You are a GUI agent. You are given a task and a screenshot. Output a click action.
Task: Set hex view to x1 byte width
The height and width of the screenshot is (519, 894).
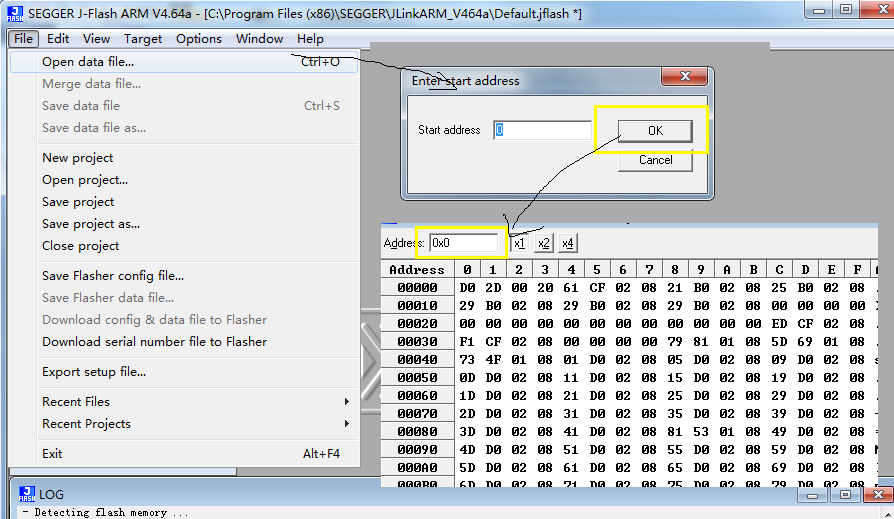[x=519, y=244]
